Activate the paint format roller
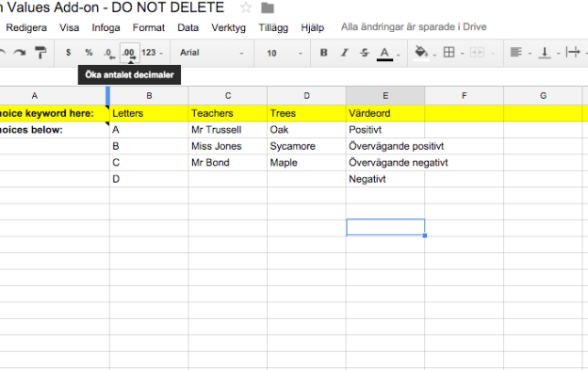The height and width of the screenshot is (370, 588). click(x=41, y=53)
